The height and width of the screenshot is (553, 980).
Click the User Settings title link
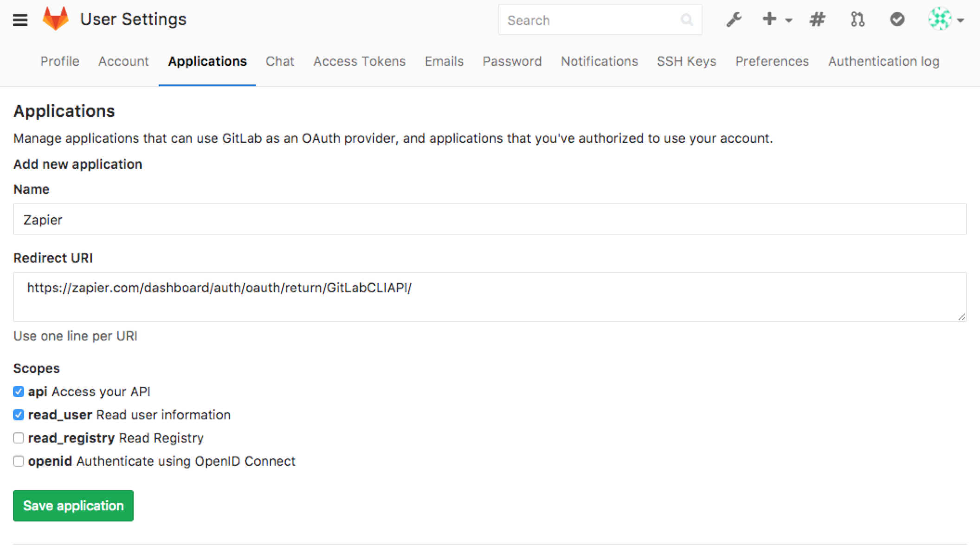(x=133, y=19)
